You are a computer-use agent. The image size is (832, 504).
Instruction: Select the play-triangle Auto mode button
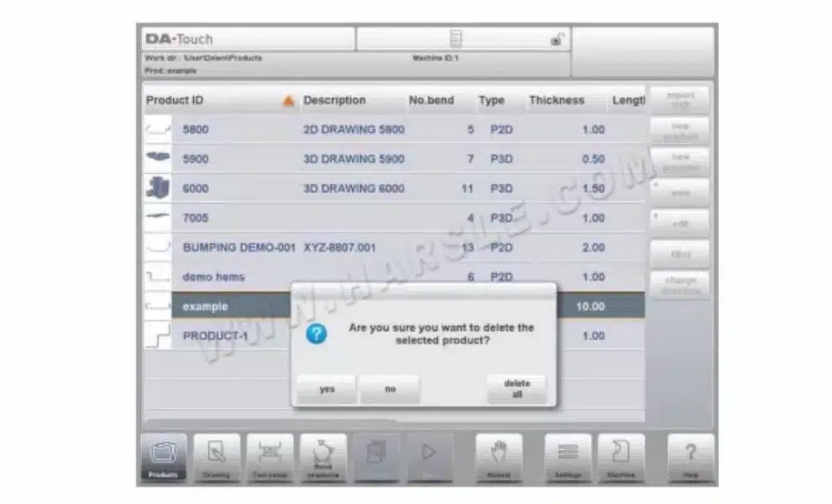point(429,457)
